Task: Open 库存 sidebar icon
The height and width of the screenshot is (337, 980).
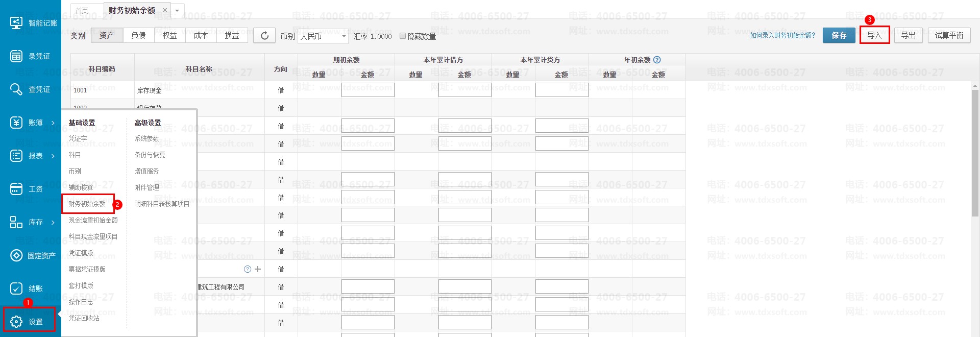Action: (x=16, y=222)
